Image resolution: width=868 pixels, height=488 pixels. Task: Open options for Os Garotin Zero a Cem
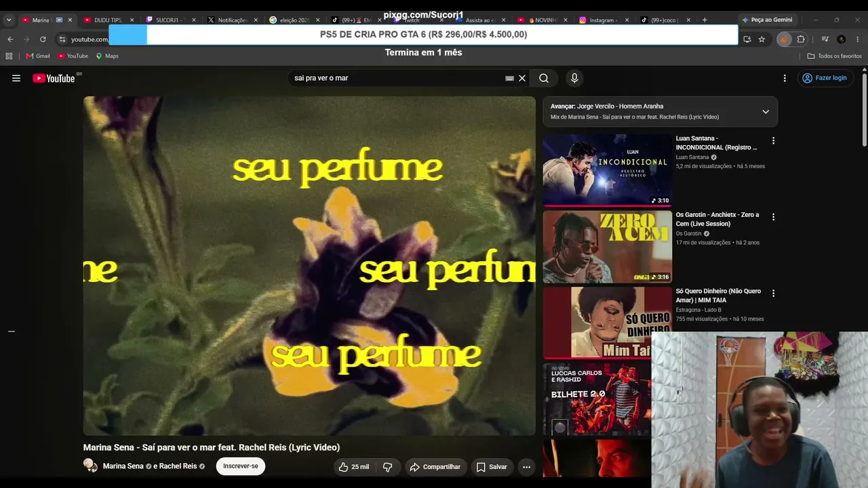(x=773, y=218)
